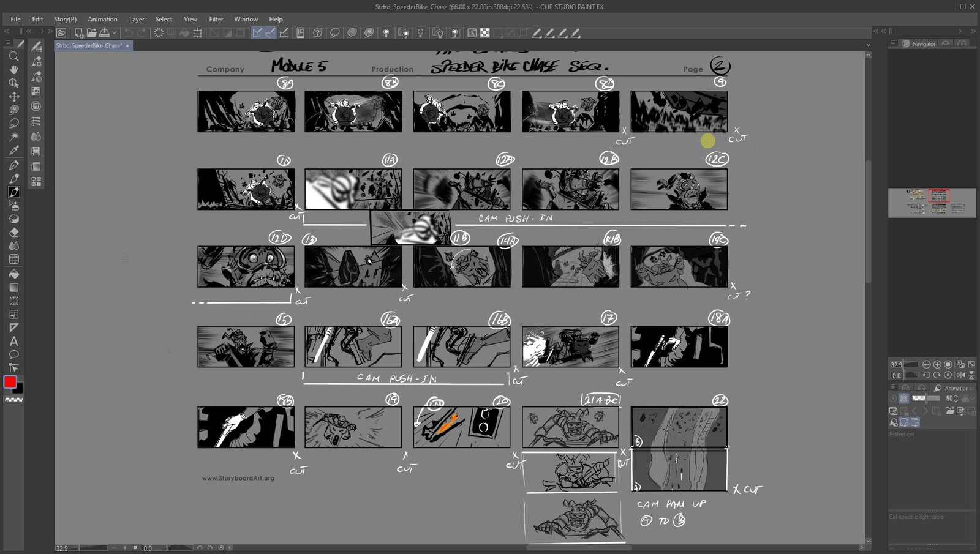Select the Correct line tool
The width and height of the screenshot is (980, 554).
tap(13, 369)
